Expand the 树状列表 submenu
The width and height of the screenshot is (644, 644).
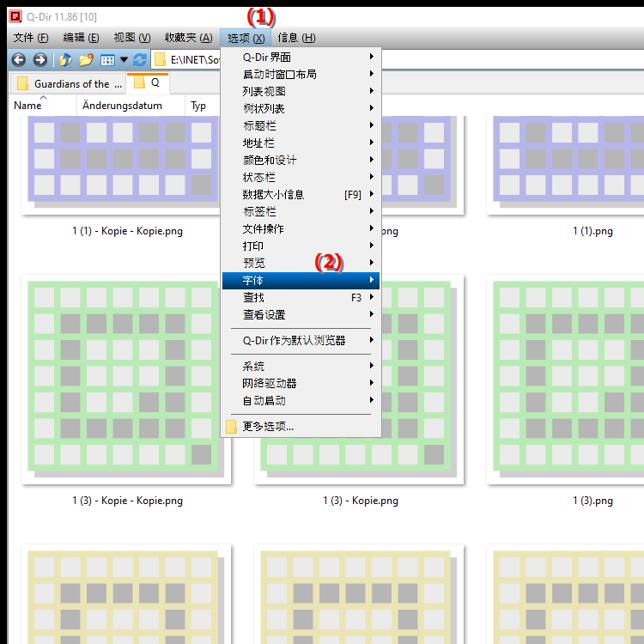pyautogui.click(x=301, y=108)
